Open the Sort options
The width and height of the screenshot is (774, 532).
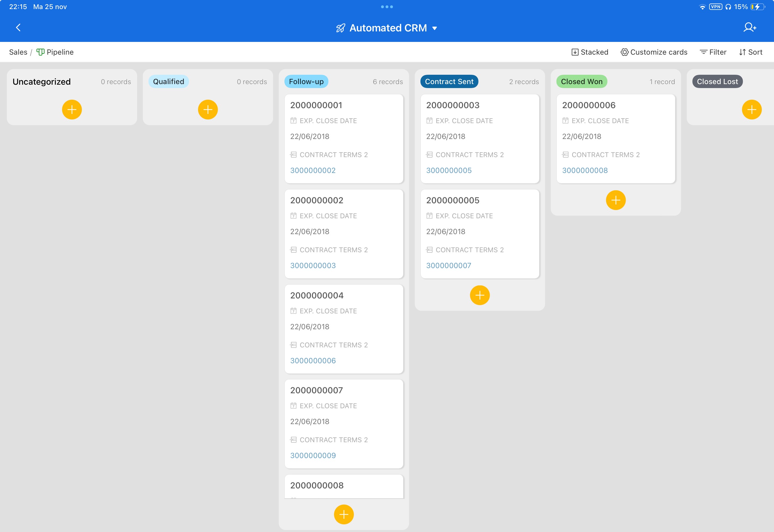point(750,52)
